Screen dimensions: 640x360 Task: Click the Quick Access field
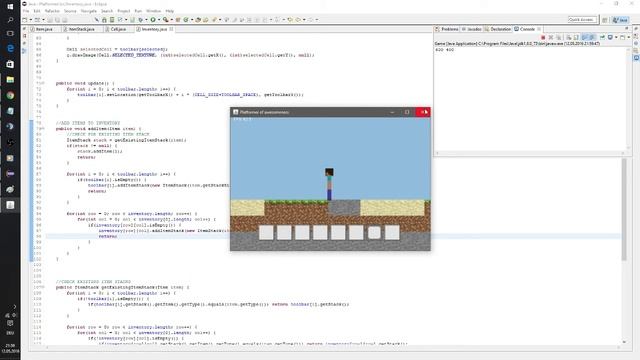(582, 20)
